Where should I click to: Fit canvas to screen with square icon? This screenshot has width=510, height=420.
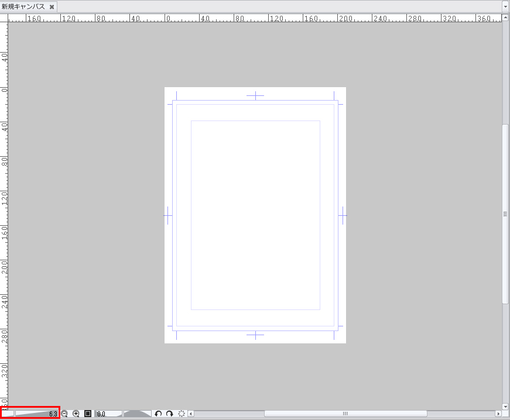pos(88,414)
